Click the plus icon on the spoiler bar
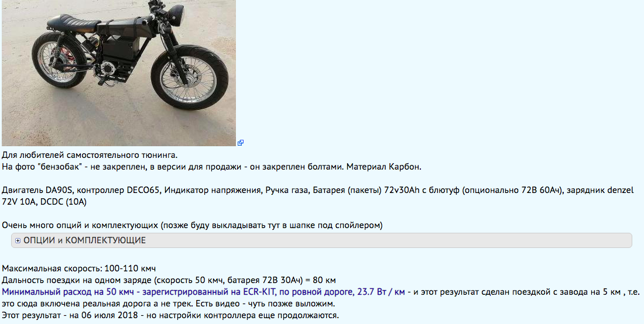This screenshot has width=644, height=324. pos(18,241)
